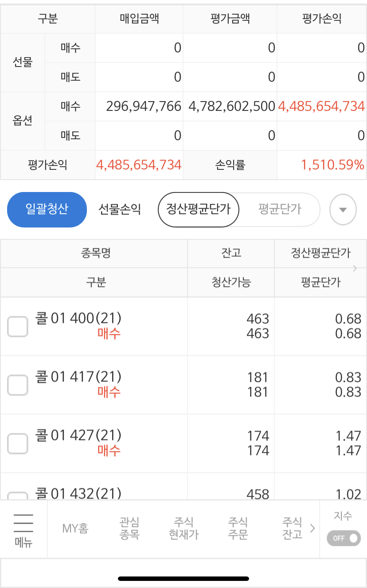Click the circular dropdown arrow button
The height and width of the screenshot is (588, 367).
coord(343,210)
